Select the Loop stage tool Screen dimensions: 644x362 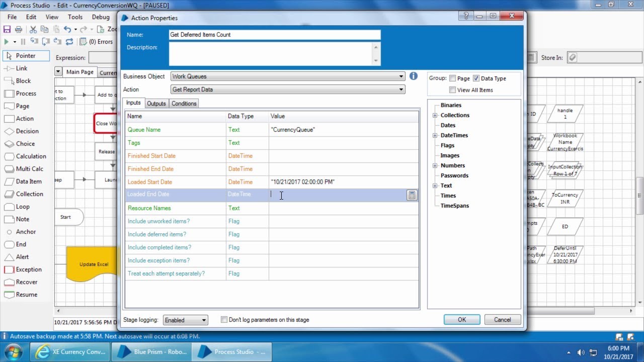(x=17, y=207)
